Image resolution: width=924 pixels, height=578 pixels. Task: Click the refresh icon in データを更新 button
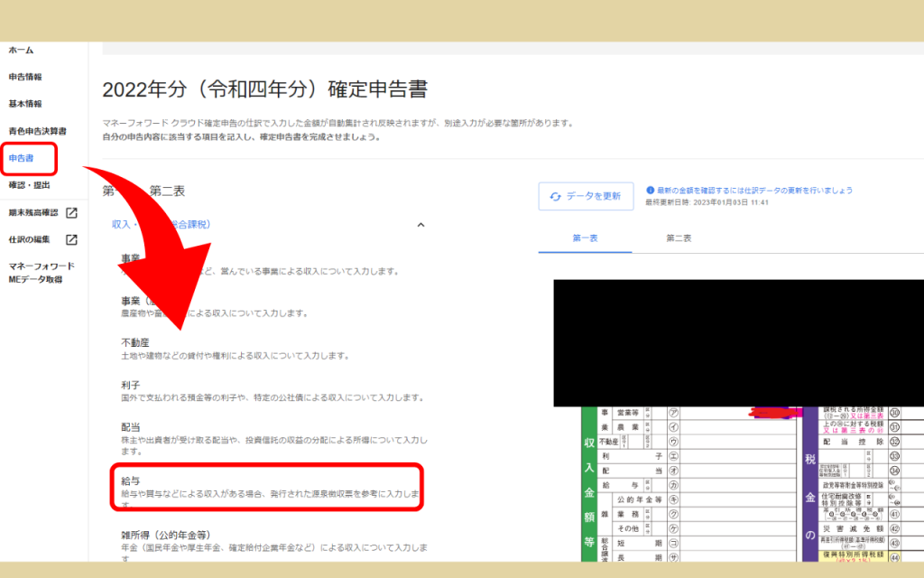[x=555, y=197]
